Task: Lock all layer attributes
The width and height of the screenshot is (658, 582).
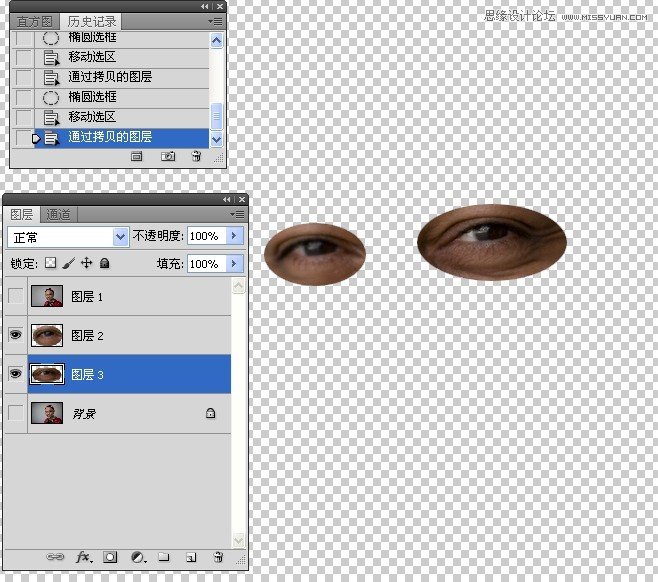Action: [104, 263]
